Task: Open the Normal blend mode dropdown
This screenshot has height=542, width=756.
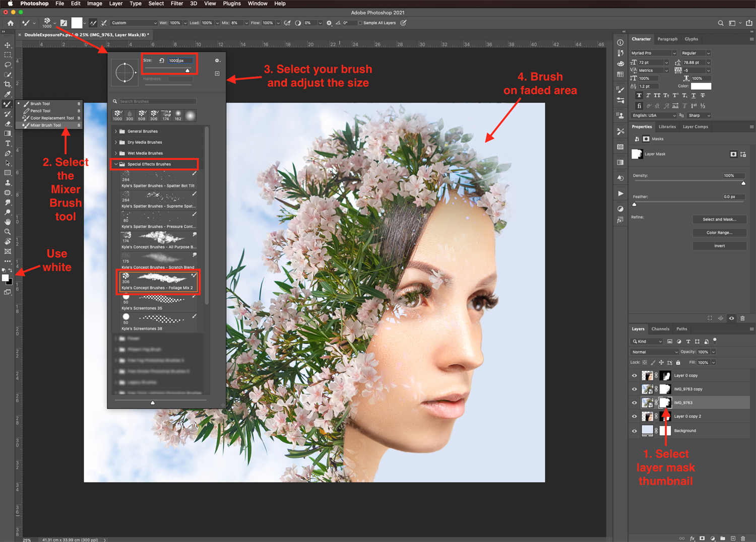Action: (x=655, y=352)
